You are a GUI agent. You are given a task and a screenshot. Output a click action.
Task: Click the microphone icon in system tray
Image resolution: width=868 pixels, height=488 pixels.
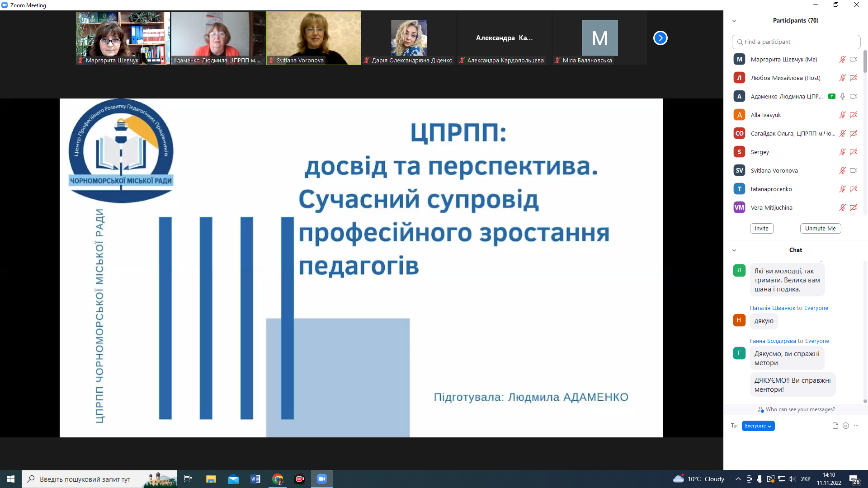coord(760,479)
